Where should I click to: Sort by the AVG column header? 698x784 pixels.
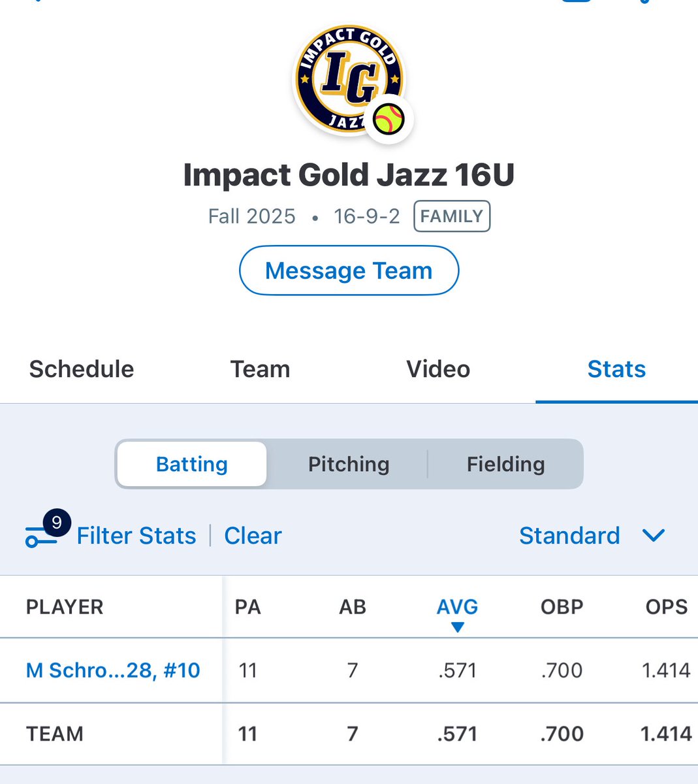pyautogui.click(x=457, y=607)
